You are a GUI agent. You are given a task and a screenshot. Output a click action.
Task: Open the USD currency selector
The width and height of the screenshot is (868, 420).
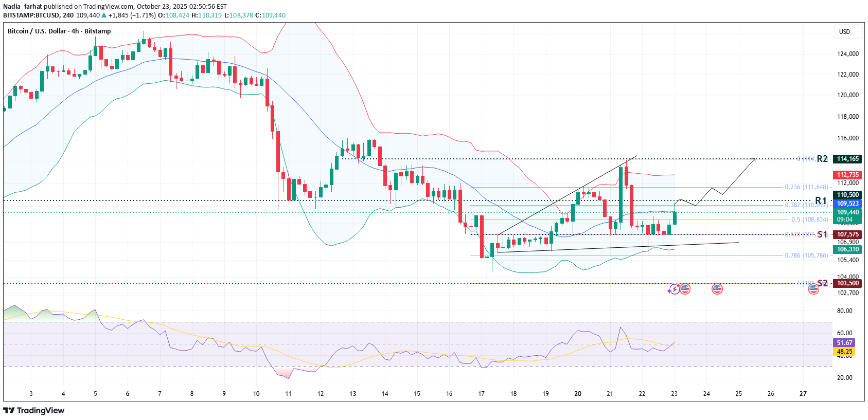pyautogui.click(x=844, y=32)
